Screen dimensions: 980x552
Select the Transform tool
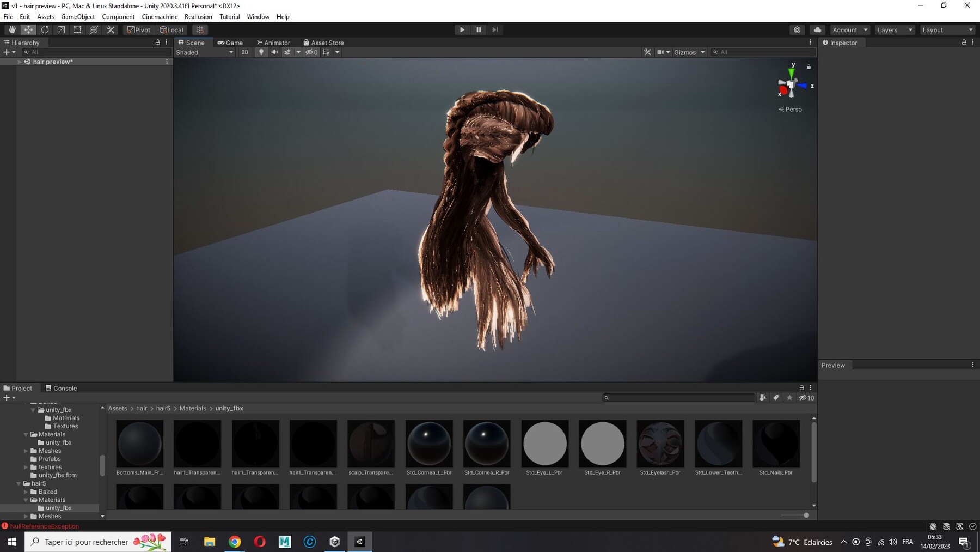[94, 29]
